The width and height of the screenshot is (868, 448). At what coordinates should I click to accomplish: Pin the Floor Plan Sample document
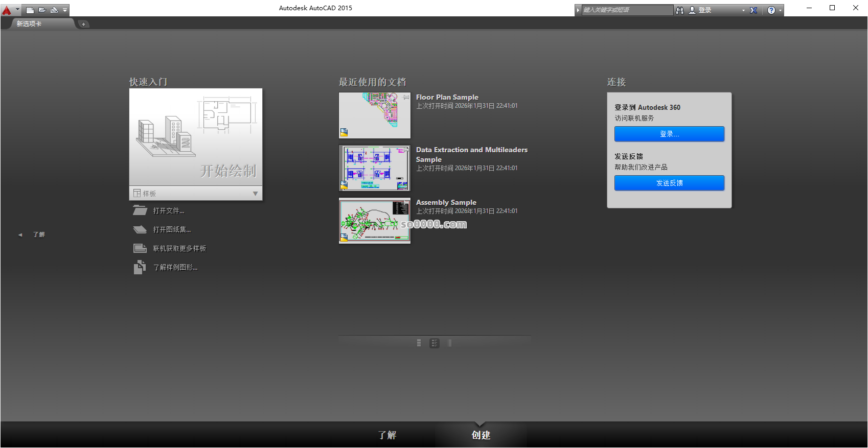click(406, 97)
